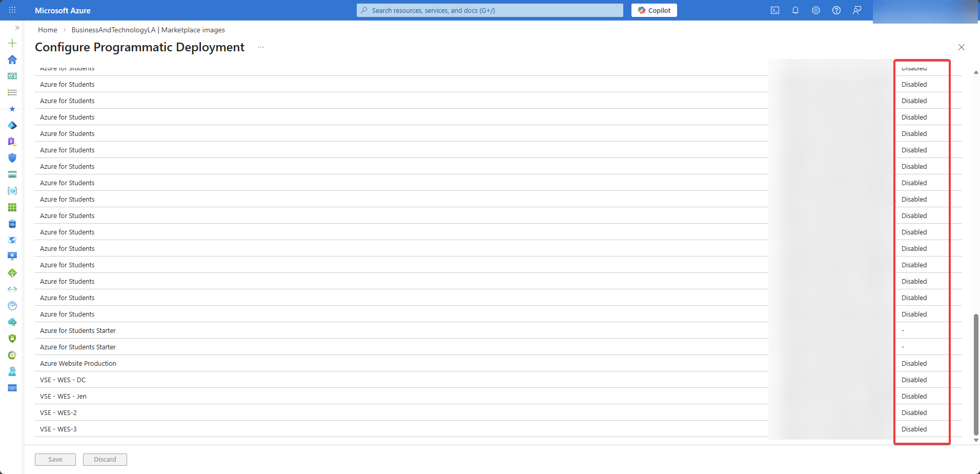This screenshot has width=980, height=474.
Task: Focus the Search resources, services, and docs box
Action: (490, 10)
